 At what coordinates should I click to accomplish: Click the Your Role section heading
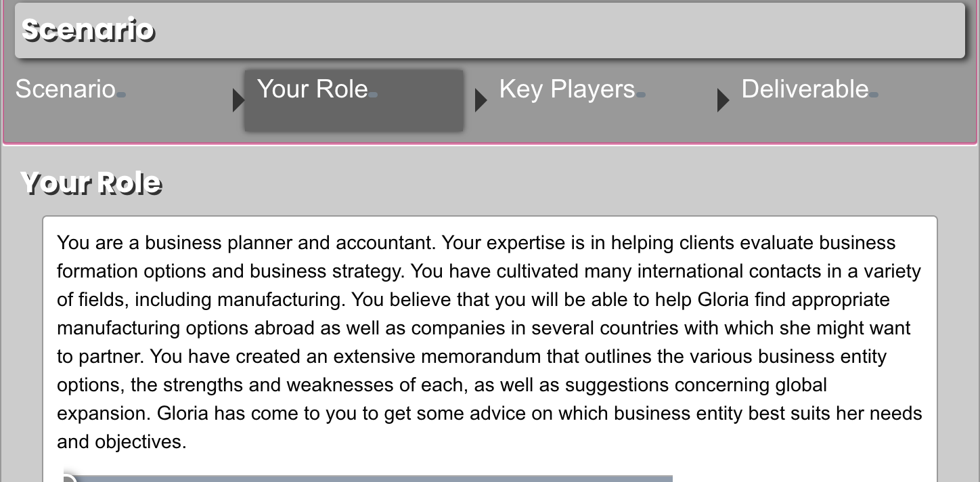pyautogui.click(x=91, y=181)
